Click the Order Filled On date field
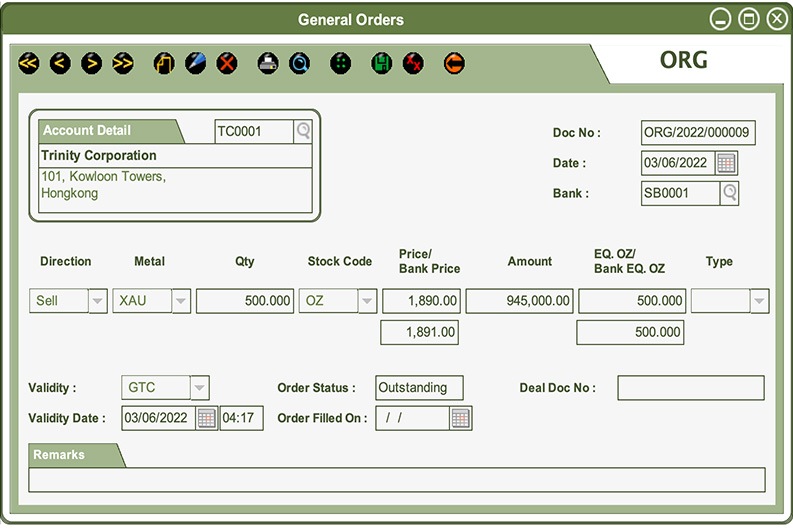793x529 pixels. pos(413,418)
